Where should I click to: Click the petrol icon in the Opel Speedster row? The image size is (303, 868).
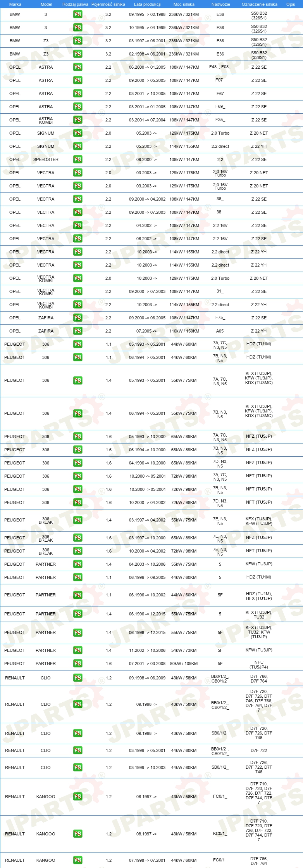tap(77, 159)
